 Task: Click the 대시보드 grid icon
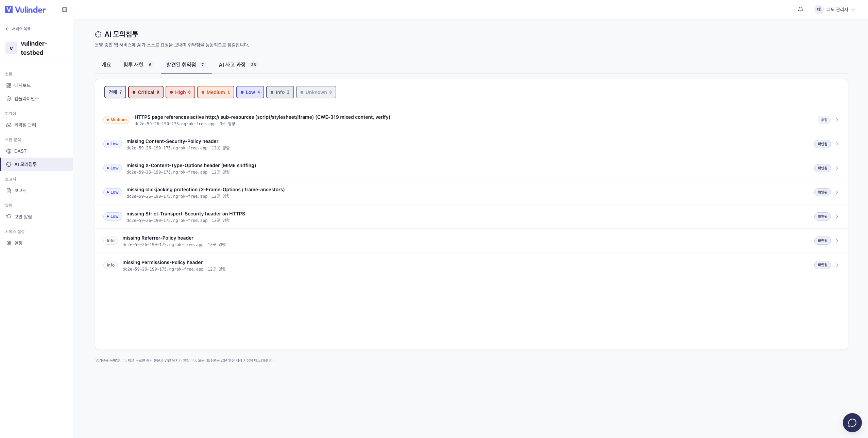pos(9,85)
